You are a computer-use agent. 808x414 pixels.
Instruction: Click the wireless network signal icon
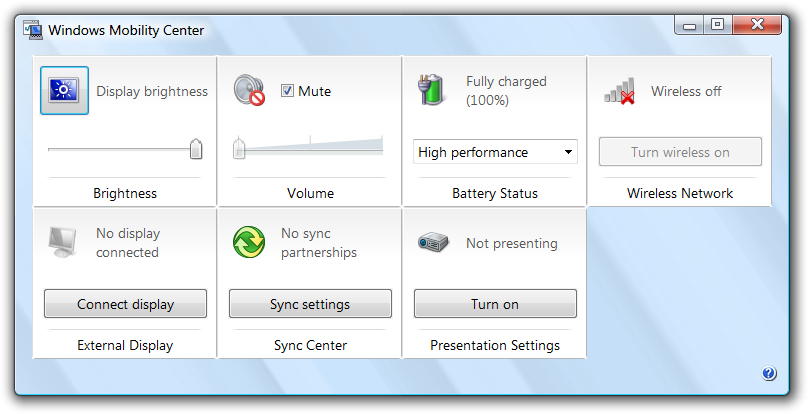pos(620,91)
